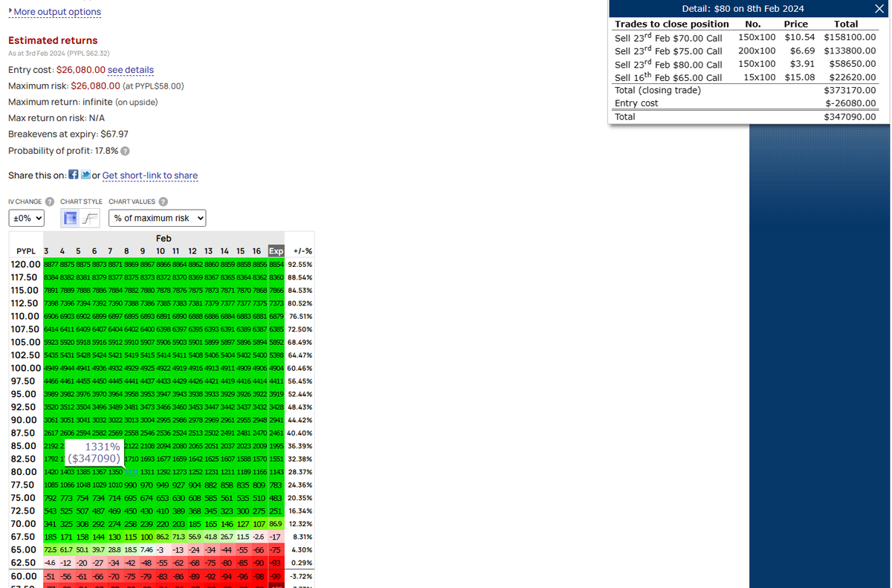Screen dimensions: 892x588
Task: Click the +/-% column header
Action: point(303,251)
